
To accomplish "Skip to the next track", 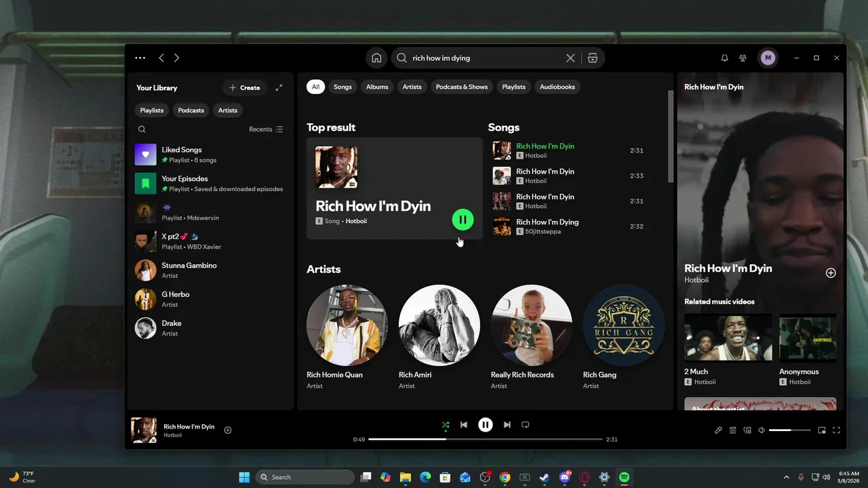I will tap(507, 425).
